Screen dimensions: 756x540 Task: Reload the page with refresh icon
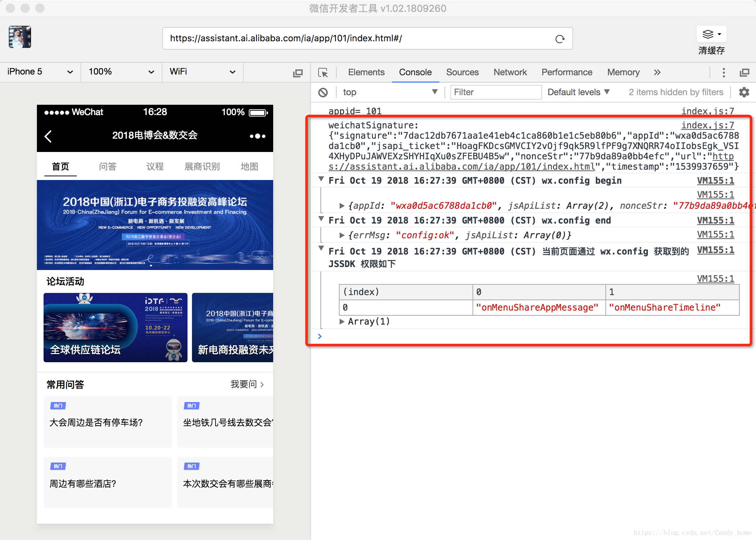560,39
